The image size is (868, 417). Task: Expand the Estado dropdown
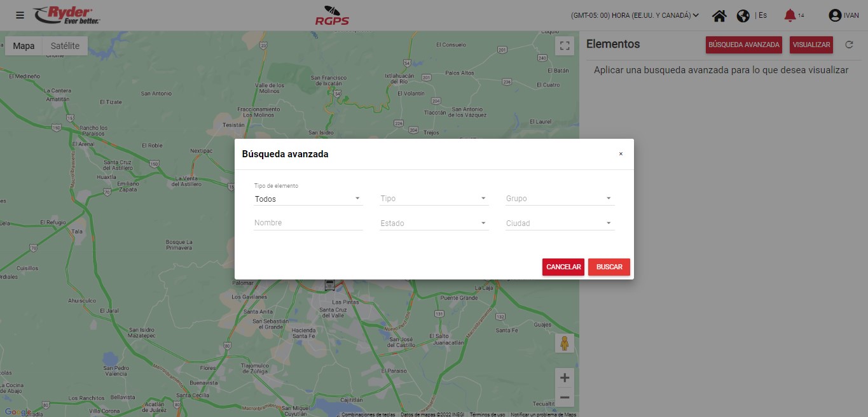click(434, 223)
